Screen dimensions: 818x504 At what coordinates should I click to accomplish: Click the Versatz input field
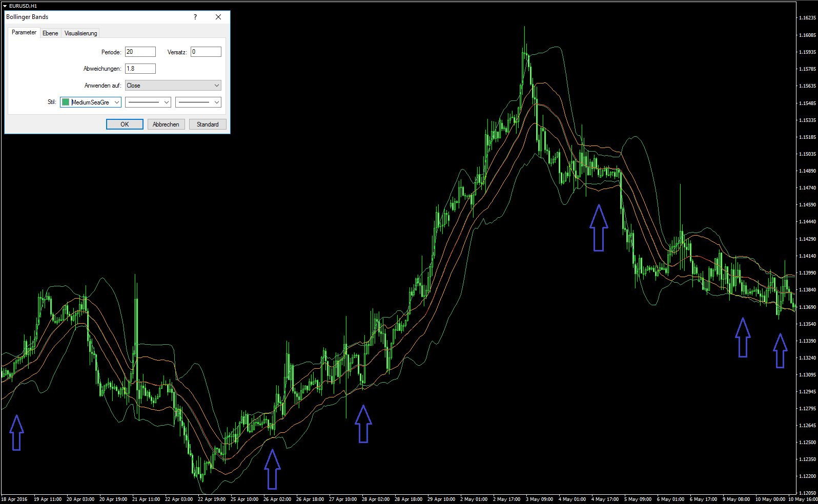(206, 52)
